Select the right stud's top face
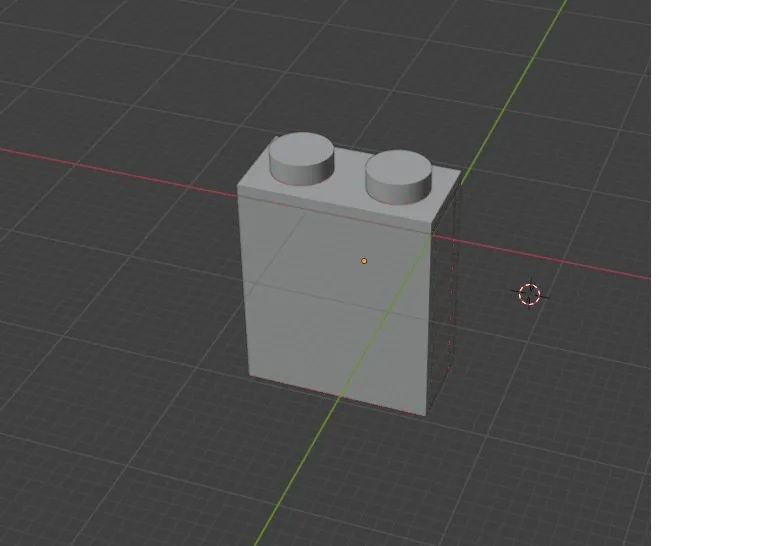 point(398,165)
